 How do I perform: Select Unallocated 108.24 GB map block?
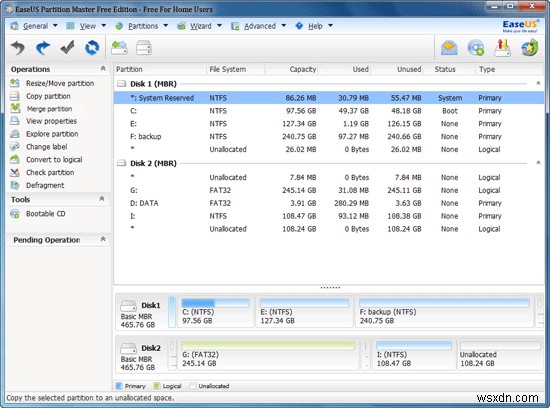[500, 355]
